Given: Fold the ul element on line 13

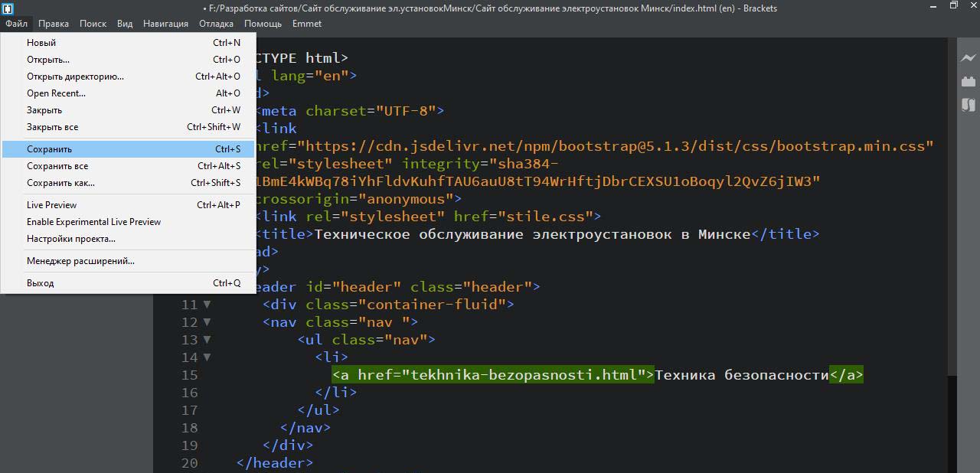Looking at the screenshot, I should [x=207, y=340].
